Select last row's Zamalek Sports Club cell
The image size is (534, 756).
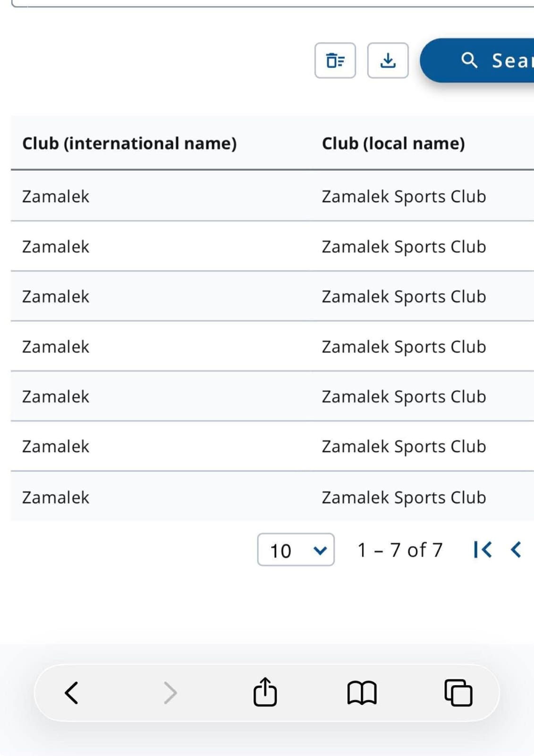[404, 498]
